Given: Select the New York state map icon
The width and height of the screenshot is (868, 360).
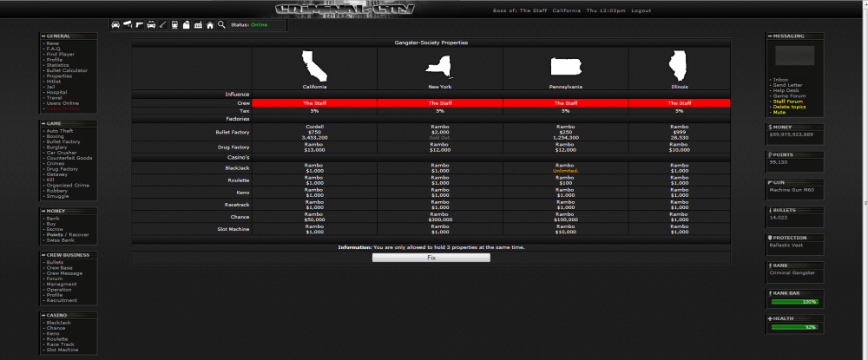Looking at the screenshot, I should click(x=440, y=67).
